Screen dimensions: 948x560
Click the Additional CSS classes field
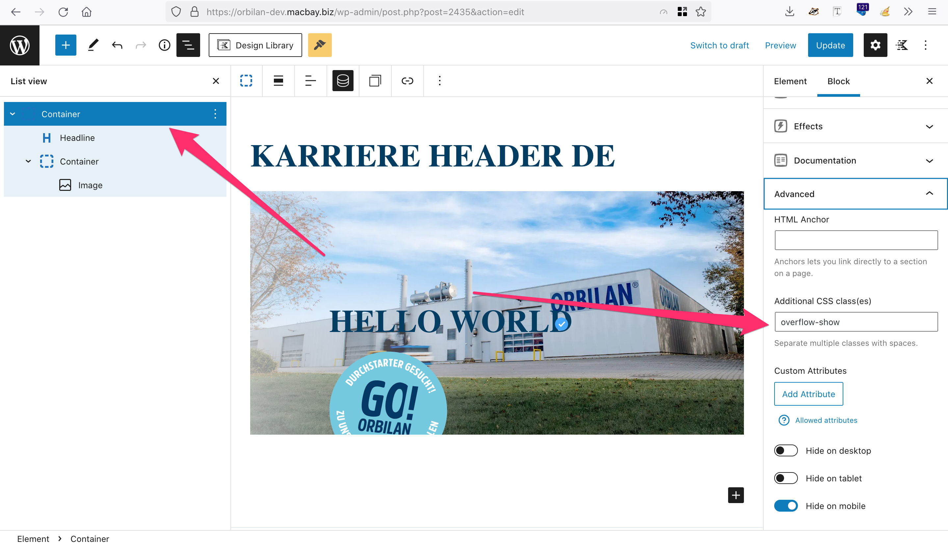pos(856,322)
